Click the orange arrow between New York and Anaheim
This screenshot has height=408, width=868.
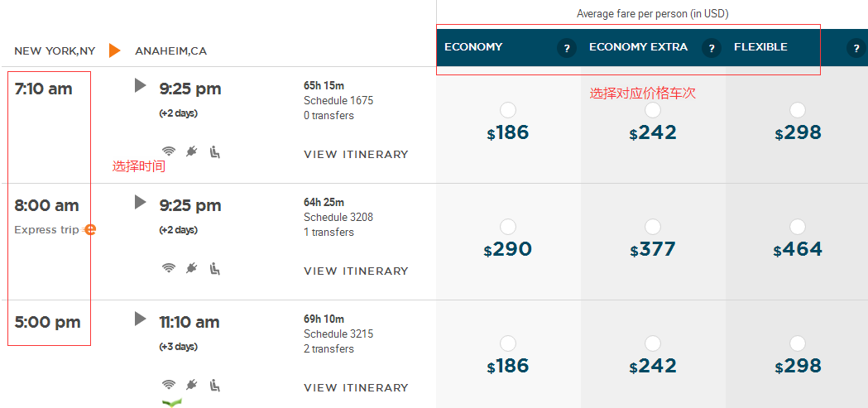115,50
